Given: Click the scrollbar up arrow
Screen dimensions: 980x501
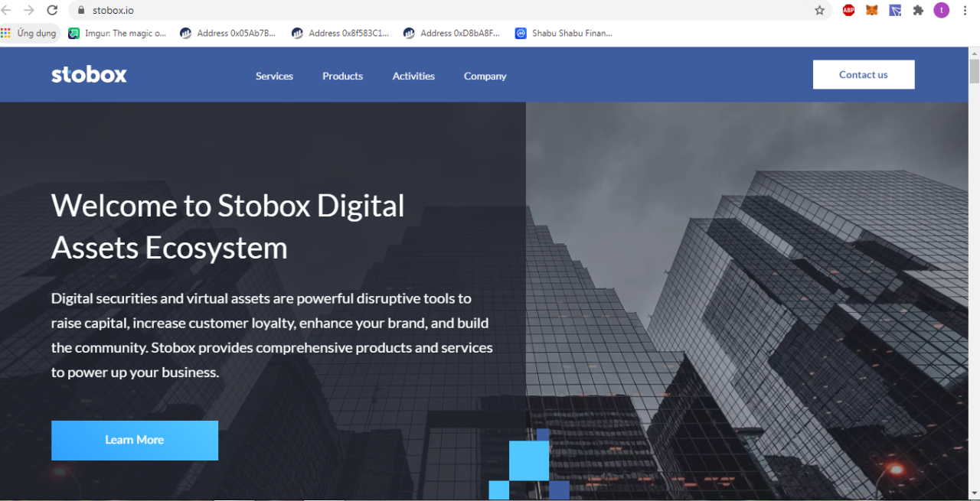Looking at the screenshot, I should pyautogui.click(x=974, y=53).
